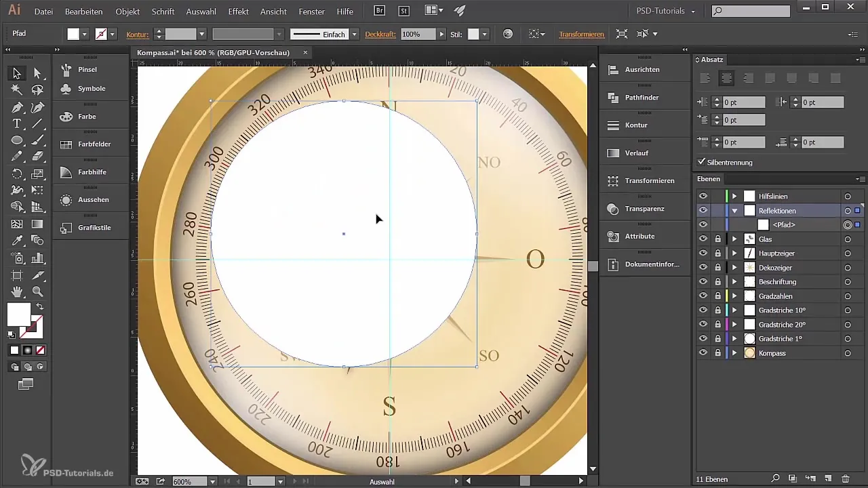Open the Objekt menu
Image resolution: width=868 pixels, height=488 pixels.
coord(127,12)
